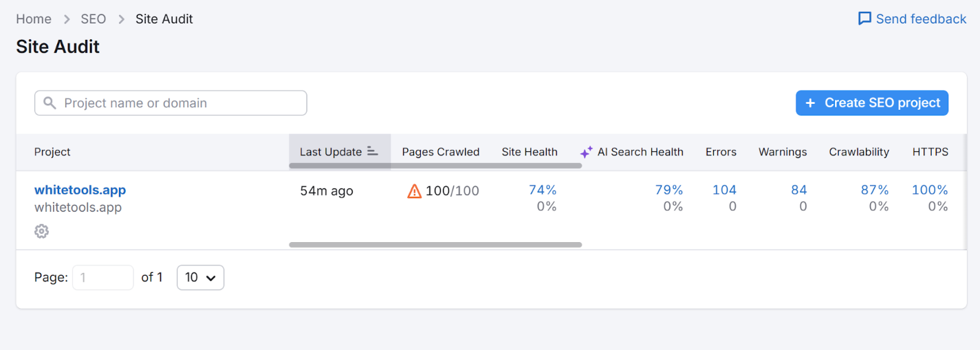Click the AI Search Health sparkle icon
Image resolution: width=980 pixels, height=350 pixels.
[586, 152]
